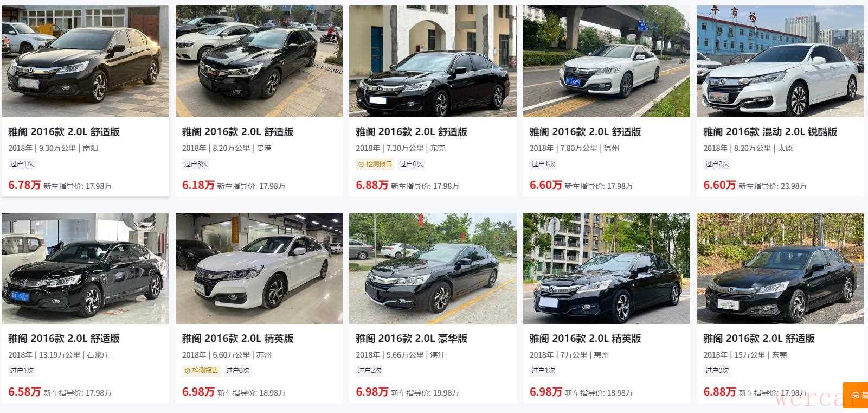Screen dimensions: 868x413
Task: Click the 6.58万 price on Shijiazhuang listing
Action: [24, 392]
